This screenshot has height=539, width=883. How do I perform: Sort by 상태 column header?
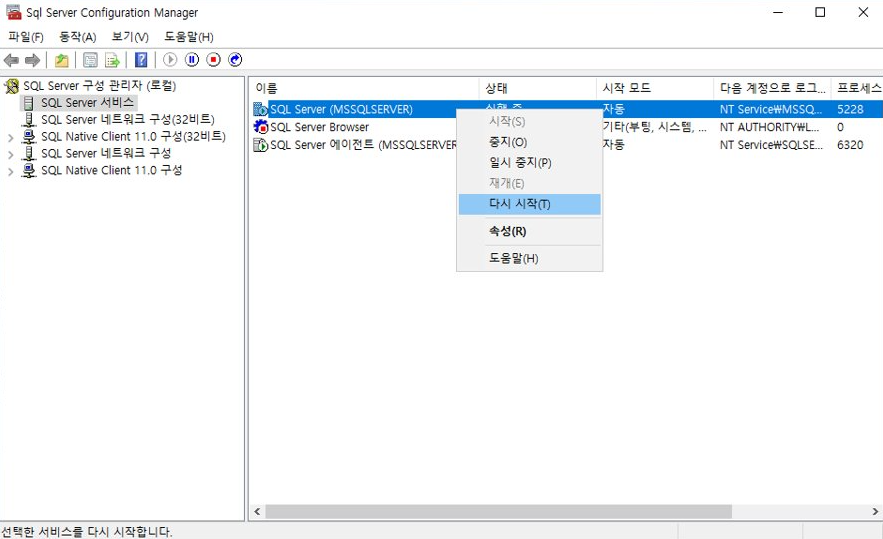click(x=537, y=88)
